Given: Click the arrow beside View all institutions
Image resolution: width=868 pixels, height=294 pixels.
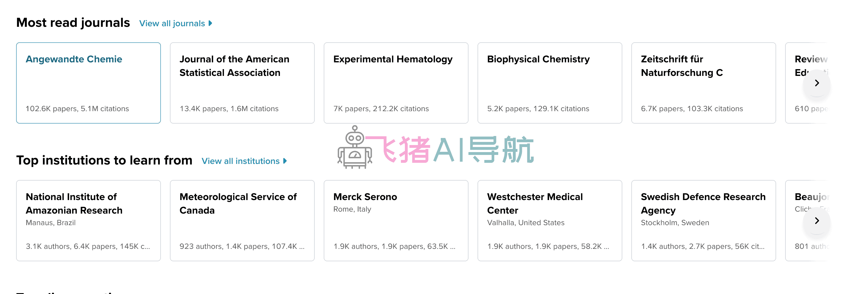Looking at the screenshot, I should pyautogui.click(x=285, y=161).
